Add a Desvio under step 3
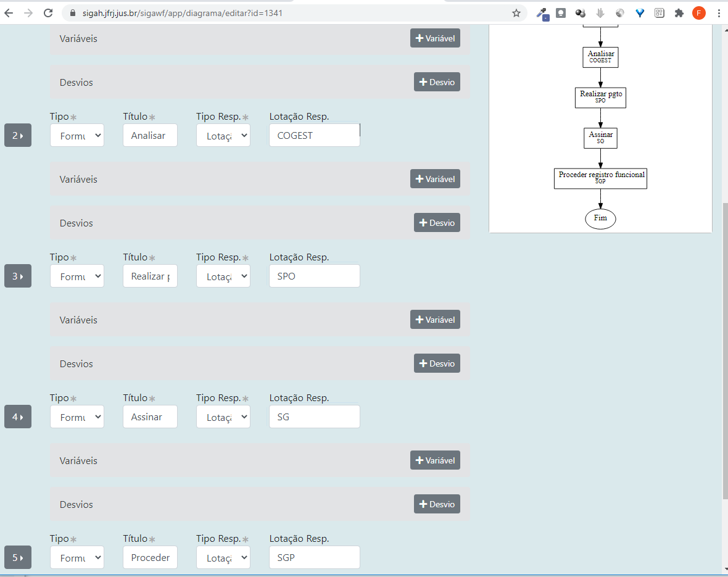Viewport: 728px width, 577px height. 437,363
